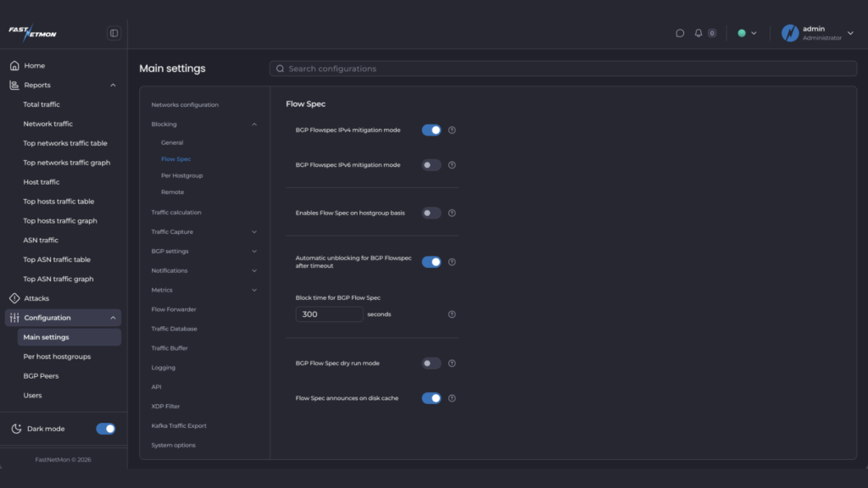Click the FastNetMon logo
868x488 pixels.
[32, 33]
